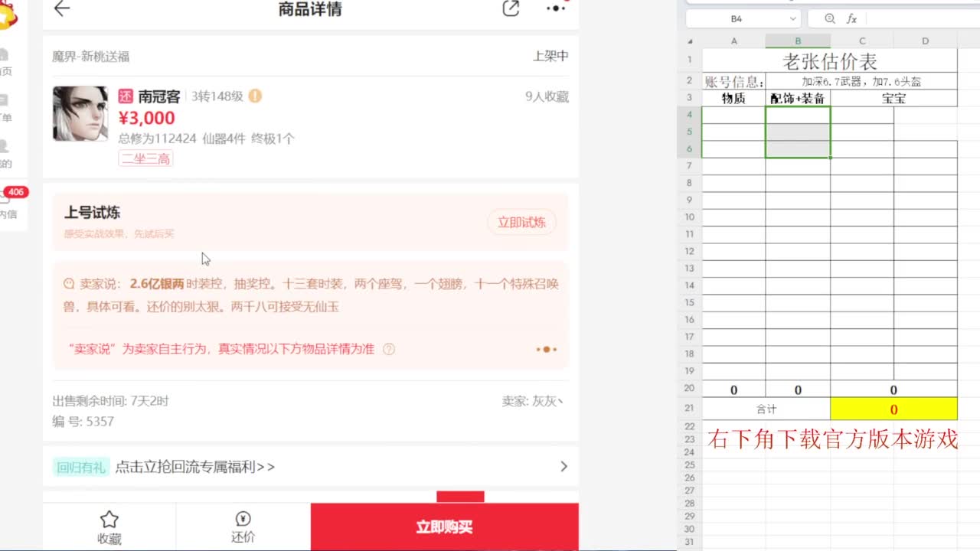The height and width of the screenshot is (551, 980).
Task: Click the 二坐三高 tag
Action: click(145, 159)
